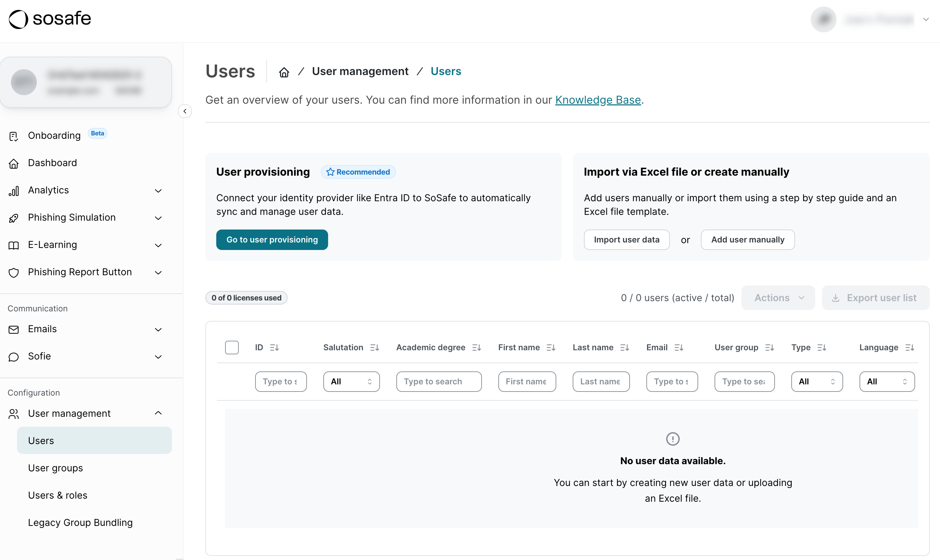
Task: Open the Language filter dropdown
Action: (x=887, y=382)
